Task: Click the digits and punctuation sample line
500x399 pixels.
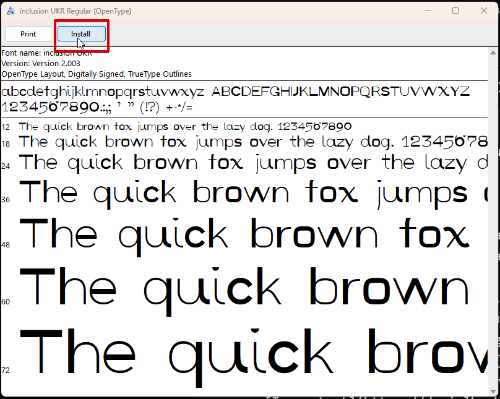Action: (97, 107)
